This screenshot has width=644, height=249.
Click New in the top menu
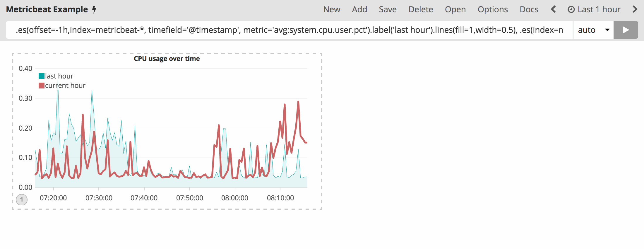332,9
